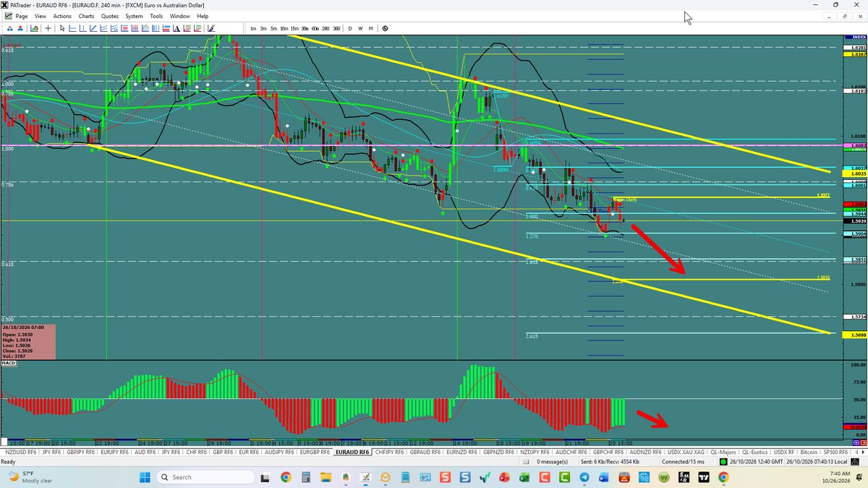Select the text annotation 'A' tool
This screenshot has width=868, height=488.
[176, 28]
